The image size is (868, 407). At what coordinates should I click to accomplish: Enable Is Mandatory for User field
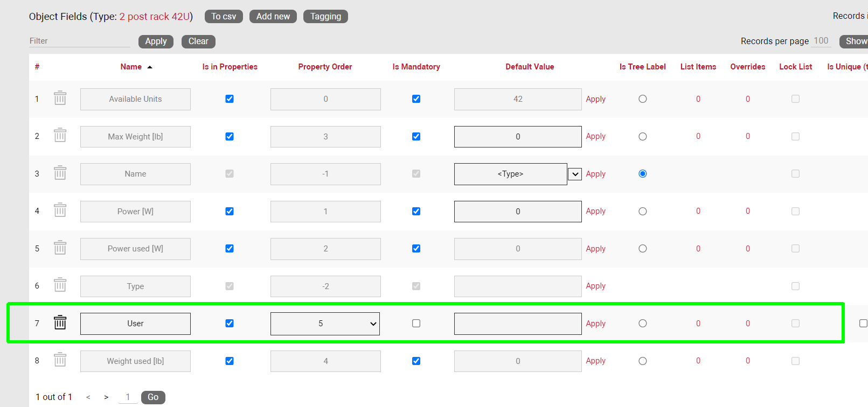coord(416,324)
